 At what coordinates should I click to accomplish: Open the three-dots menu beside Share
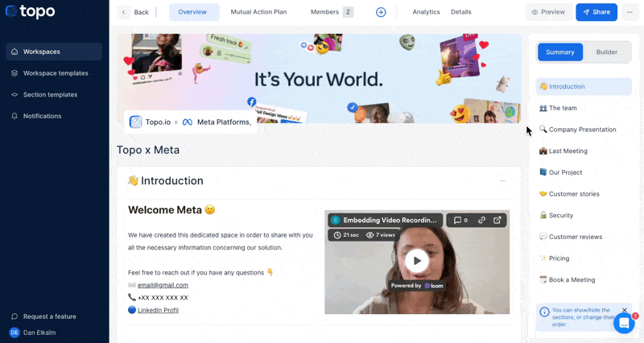(x=630, y=12)
